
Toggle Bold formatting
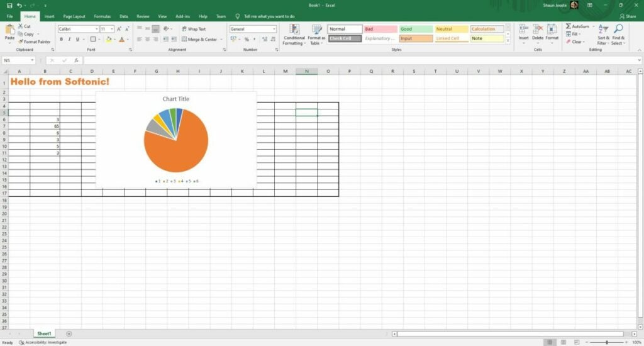coord(62,40)
